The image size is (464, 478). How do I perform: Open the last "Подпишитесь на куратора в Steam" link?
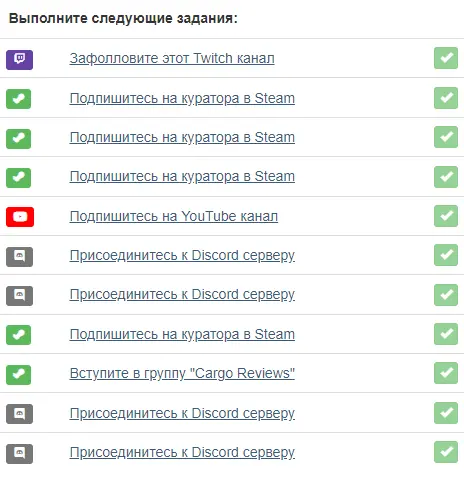click(182, 334)
